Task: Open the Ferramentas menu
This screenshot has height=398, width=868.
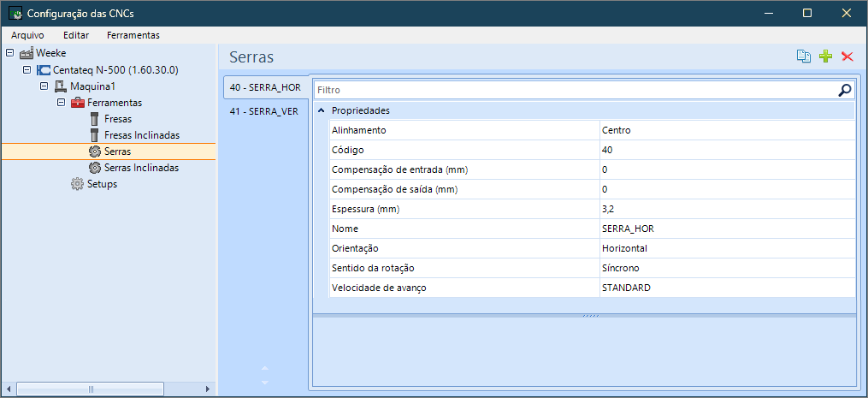Action: click(x=133, y=35)
